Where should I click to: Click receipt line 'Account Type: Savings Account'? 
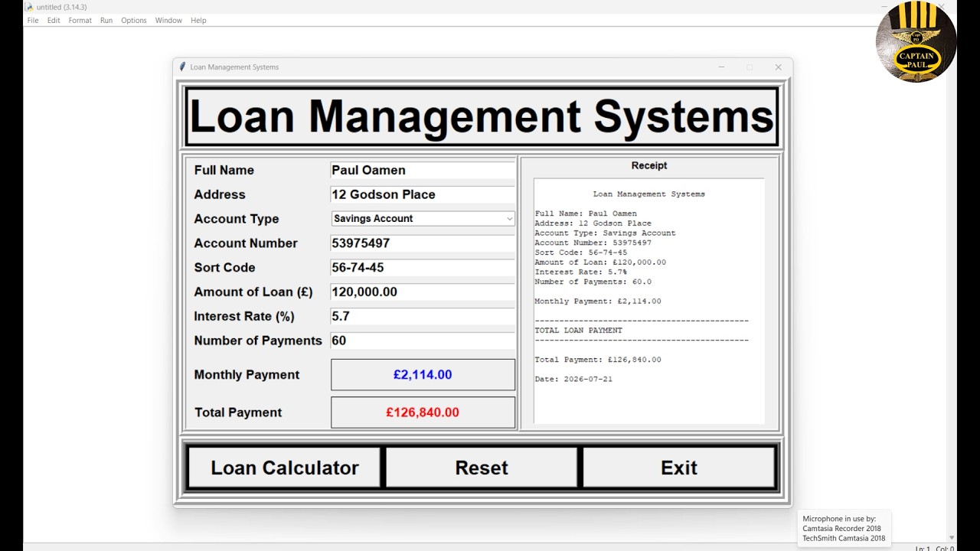point(605,233)
